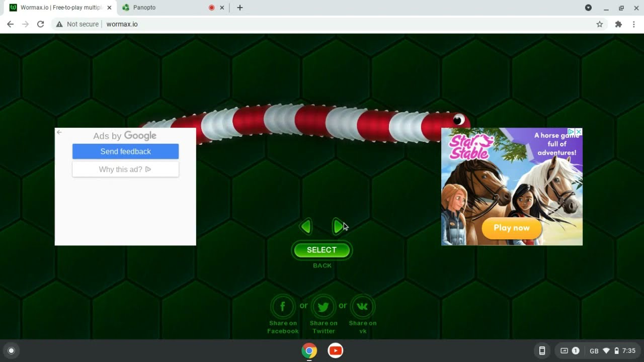
Task: Open YouTube app from the shelf
Action: pos(335,350)
